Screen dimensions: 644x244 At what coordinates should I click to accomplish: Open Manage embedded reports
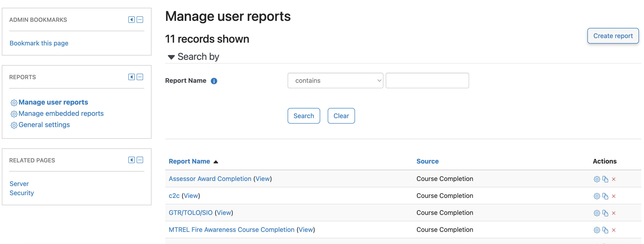tap(61, 113)
